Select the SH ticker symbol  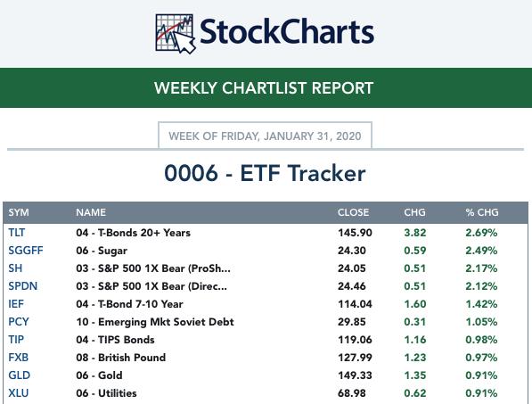pyautogui.click(x=15, y=268)
